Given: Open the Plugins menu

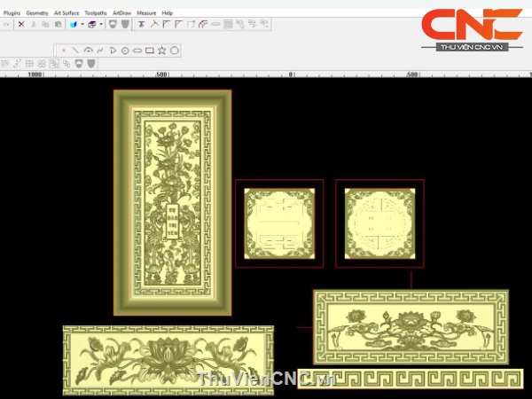Looking at the screenshot, I should (12, 13).
